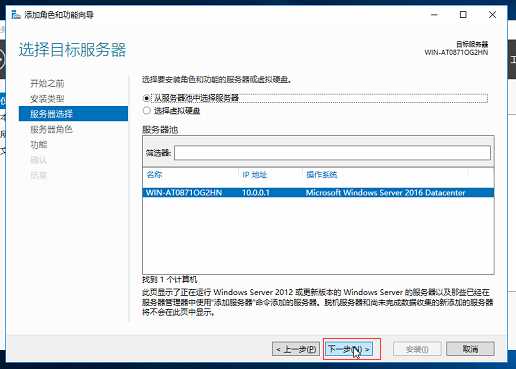The height and width of the screenshot is (369, 516).
Task: Select server row WIN-AT0871OG2HN
Action: [x=318, y=193]
